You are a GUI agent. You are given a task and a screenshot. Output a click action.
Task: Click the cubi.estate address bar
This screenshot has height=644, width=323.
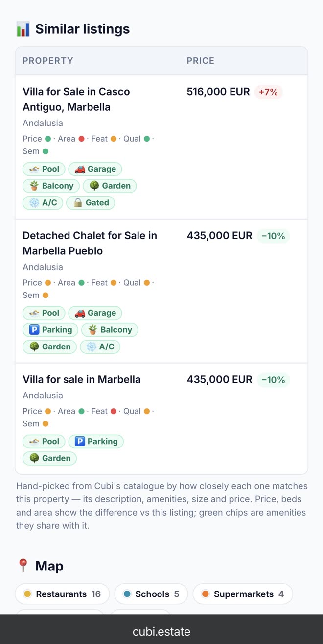coord(161,632)
